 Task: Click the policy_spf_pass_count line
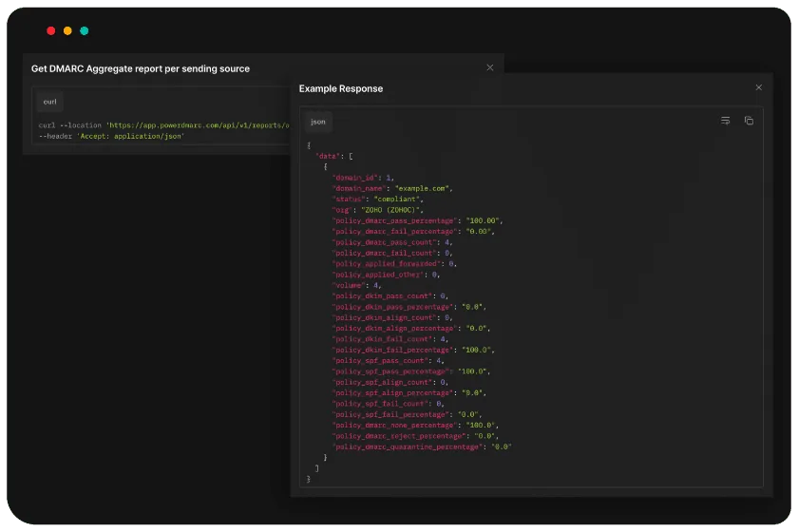click(x=389, y=360)
